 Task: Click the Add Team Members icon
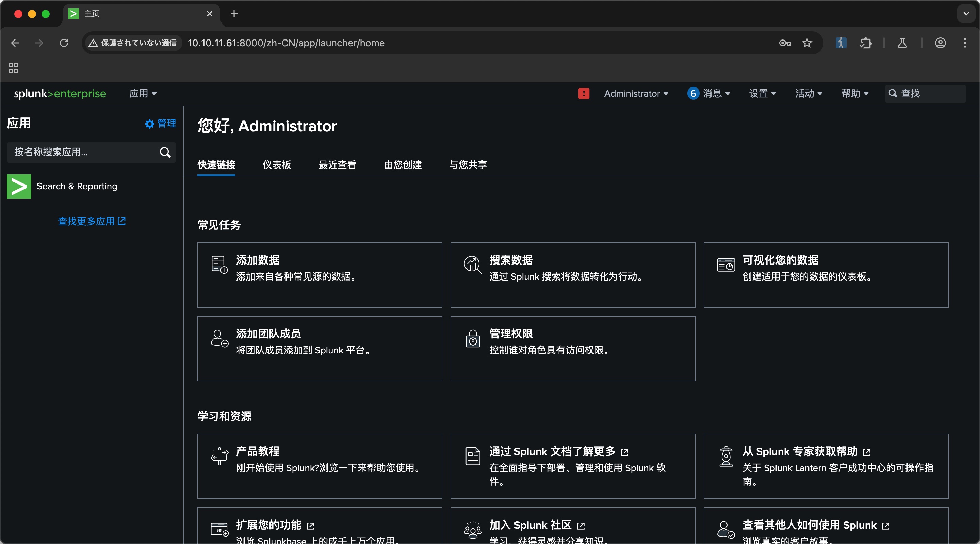point(219,338)
